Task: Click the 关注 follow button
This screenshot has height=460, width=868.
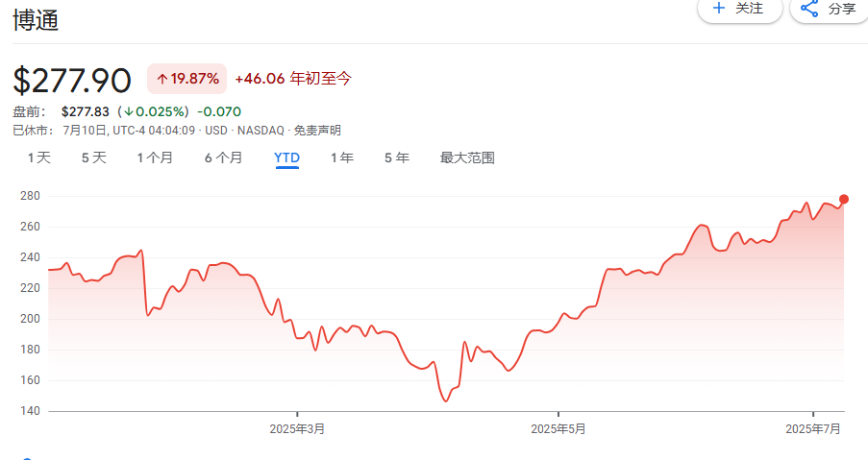Action: (x=739, y=9)
